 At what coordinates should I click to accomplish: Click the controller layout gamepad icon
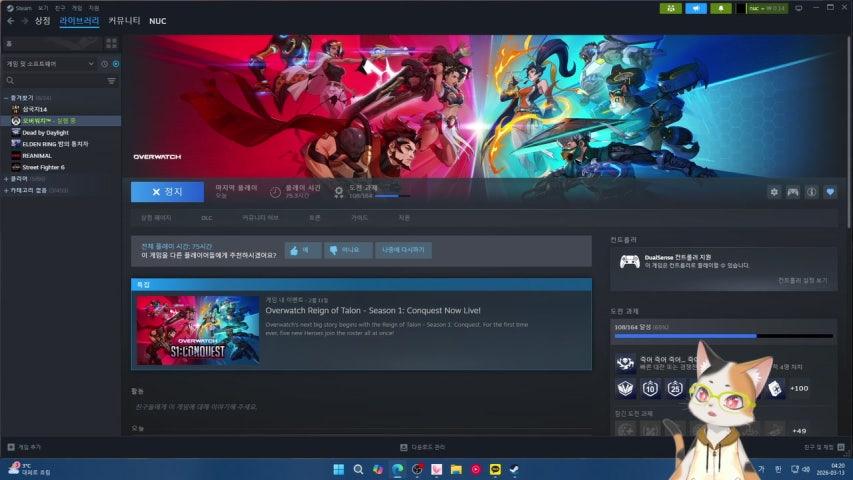coord(793,192)
